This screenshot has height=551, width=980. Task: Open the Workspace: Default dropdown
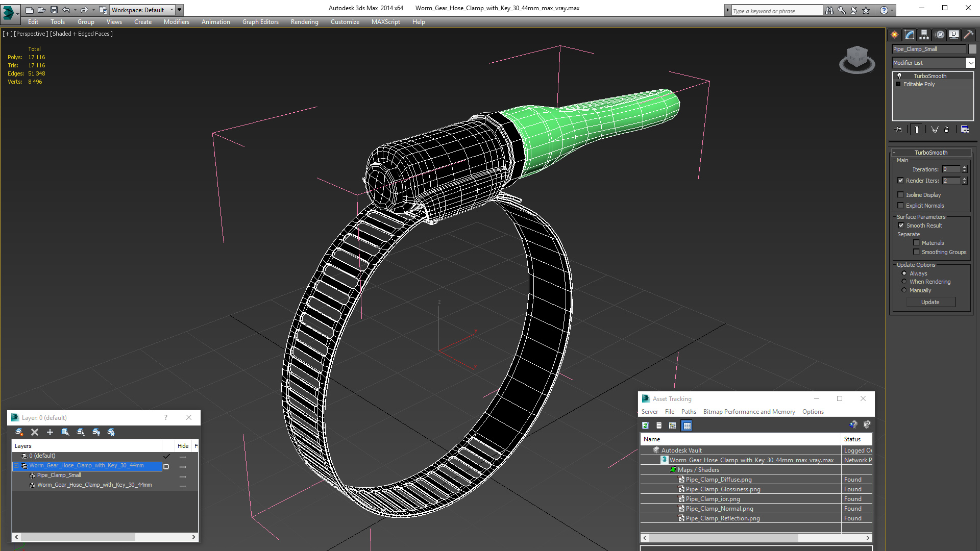pos(142,10)
